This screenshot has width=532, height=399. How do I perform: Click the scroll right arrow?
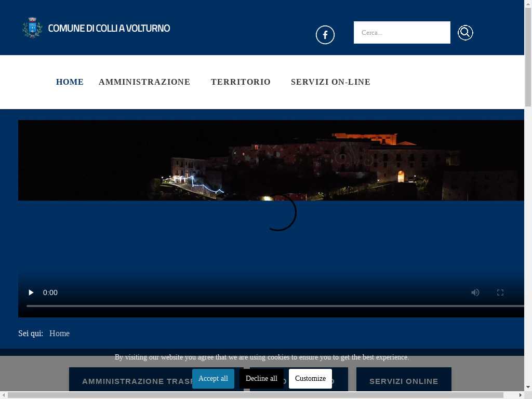(x=521, y=395)
